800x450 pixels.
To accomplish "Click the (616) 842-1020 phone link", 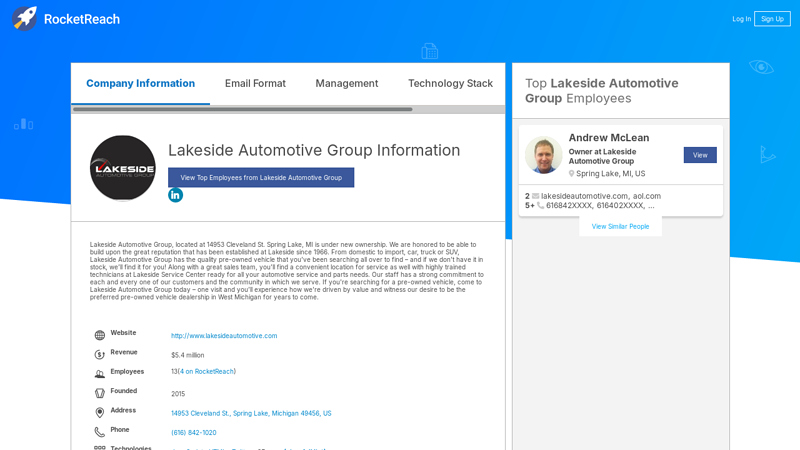I will [194, 433].
